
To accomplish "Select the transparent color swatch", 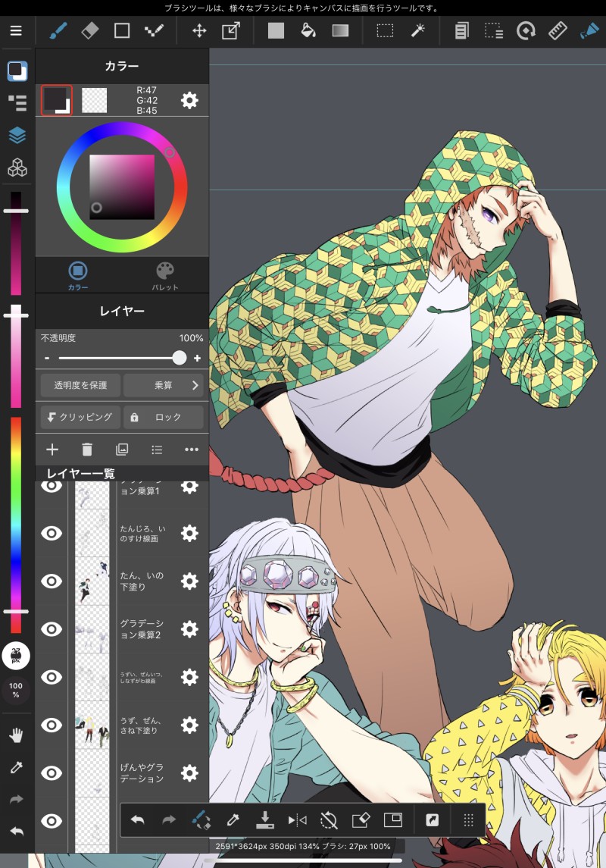I will pos(95,100).
